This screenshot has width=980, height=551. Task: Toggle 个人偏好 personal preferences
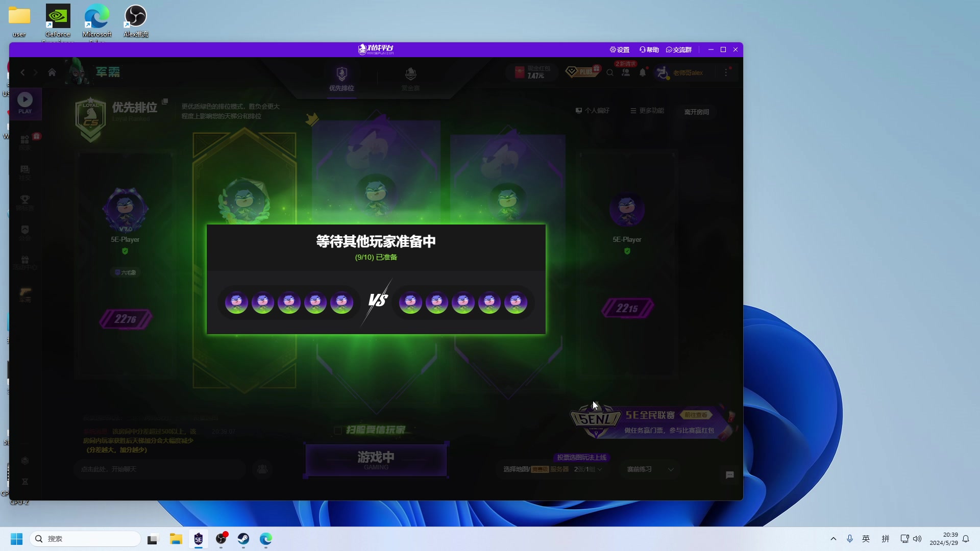593,111
